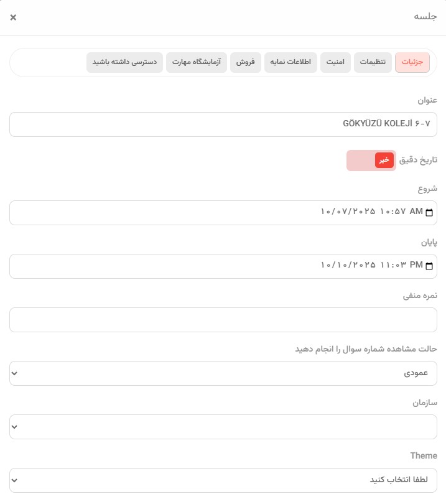Screen dimensions: 446x504
Task: Expand the سازمان dropdown
Action: coord(223,427)
